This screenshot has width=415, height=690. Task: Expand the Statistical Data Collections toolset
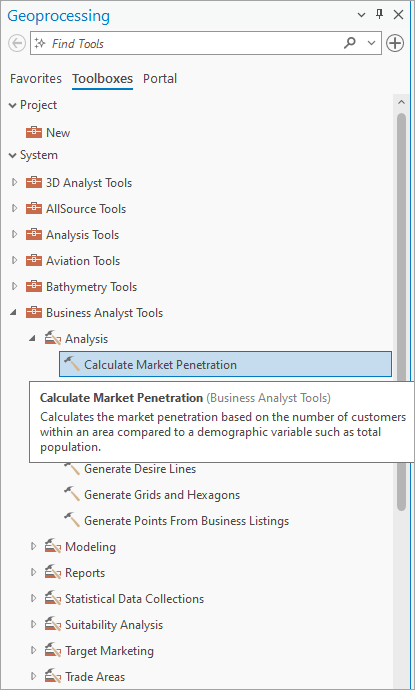pos(33,598)
